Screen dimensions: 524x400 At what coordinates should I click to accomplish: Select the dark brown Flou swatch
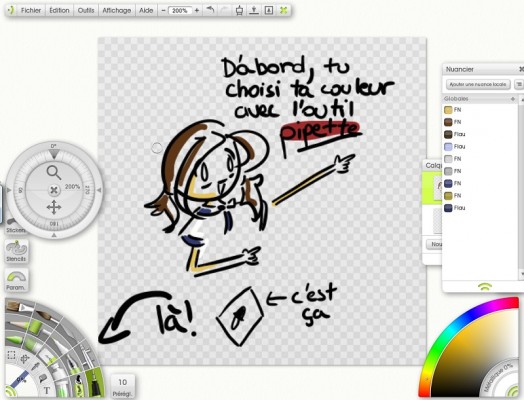point(448,134)
